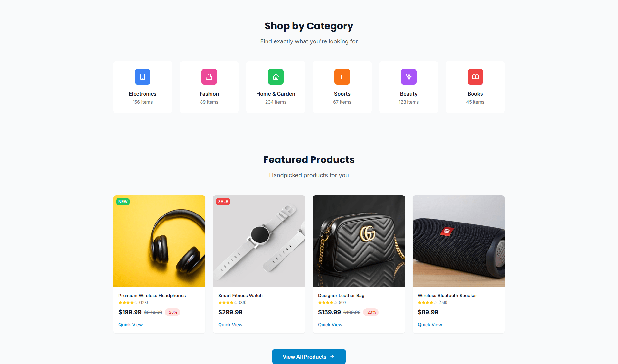Screen dimensions: 618x364
Task: Click the blue Electronics phone icon
Action: point(143,77)
